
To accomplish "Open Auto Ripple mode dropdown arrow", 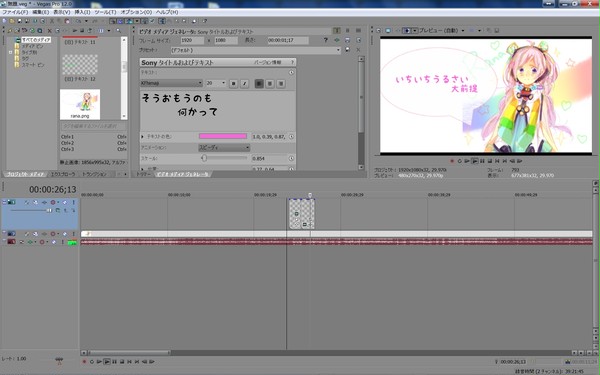I will (x=137, y=21).
